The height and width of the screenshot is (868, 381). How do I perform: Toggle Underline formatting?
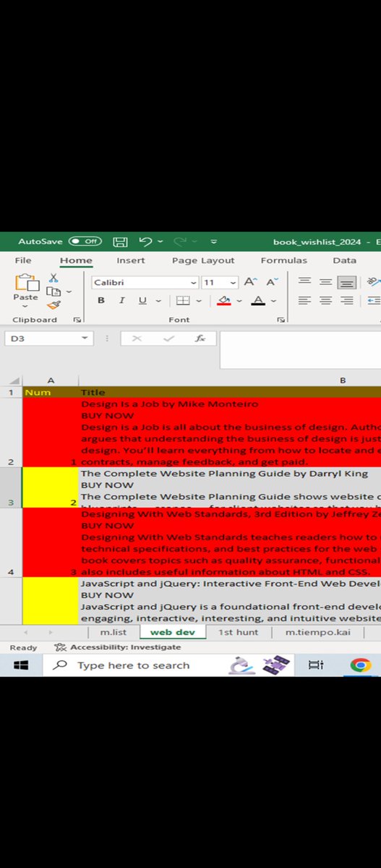(x=142, y=300)
